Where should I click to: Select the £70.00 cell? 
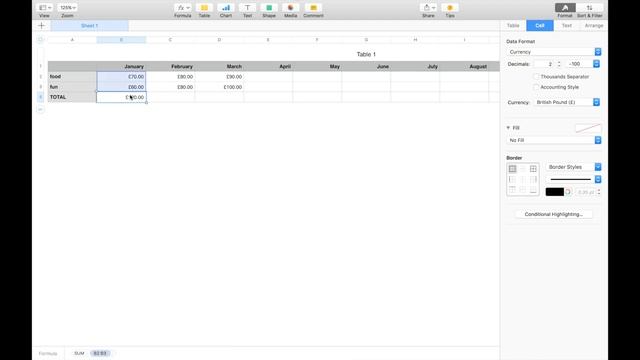pyautogui.click(x=121, y=77)
